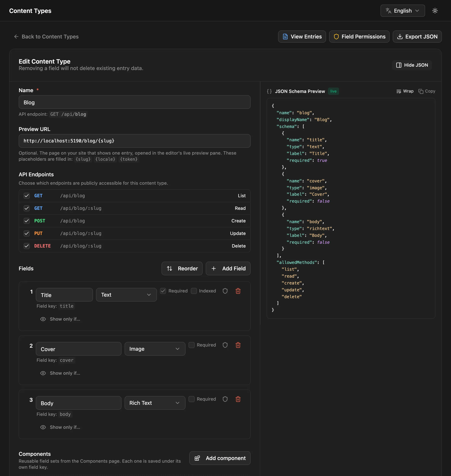Click the Add Field button

[x=228, y=268]
